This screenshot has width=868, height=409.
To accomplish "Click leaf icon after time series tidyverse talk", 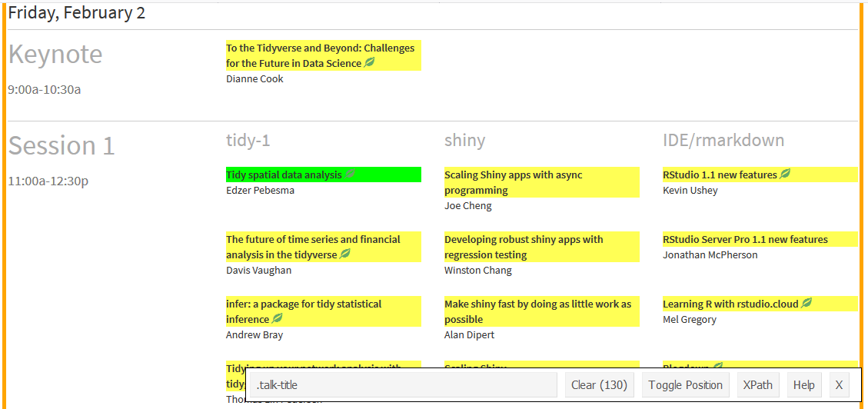I will tap(345, 254).
